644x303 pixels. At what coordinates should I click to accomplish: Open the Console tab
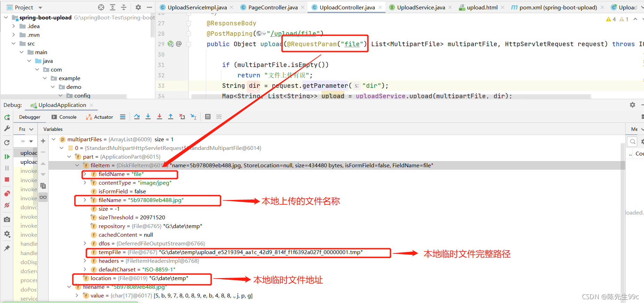64,117
